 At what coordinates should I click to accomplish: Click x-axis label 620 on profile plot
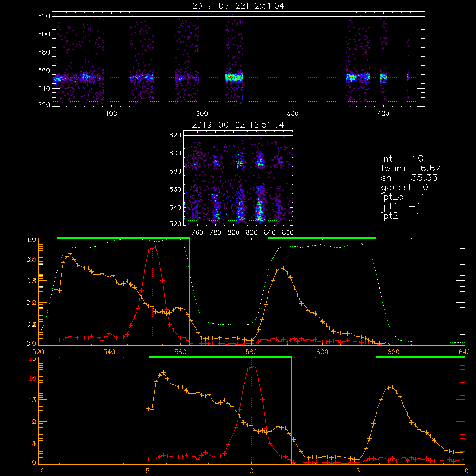pos(394,352)
